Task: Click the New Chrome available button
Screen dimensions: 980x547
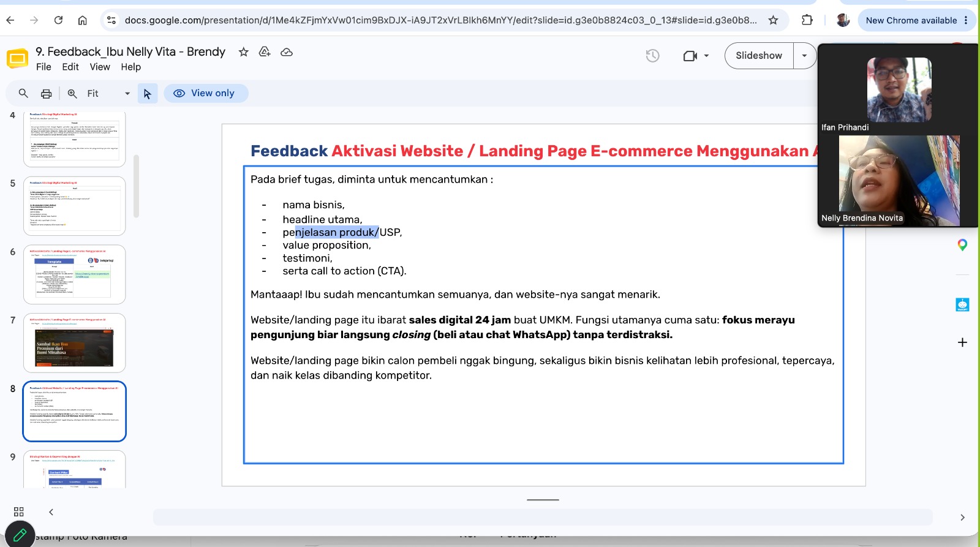Action: 911,20
